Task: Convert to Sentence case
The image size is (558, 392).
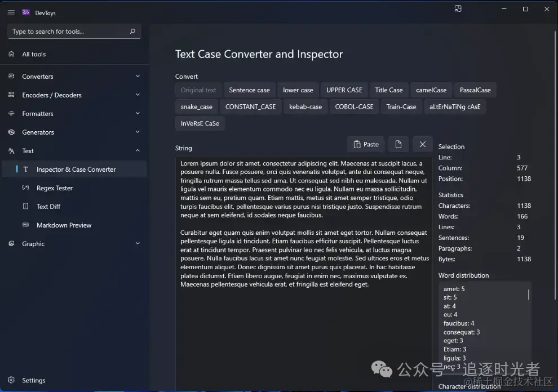Action: (x=249, y=90)
